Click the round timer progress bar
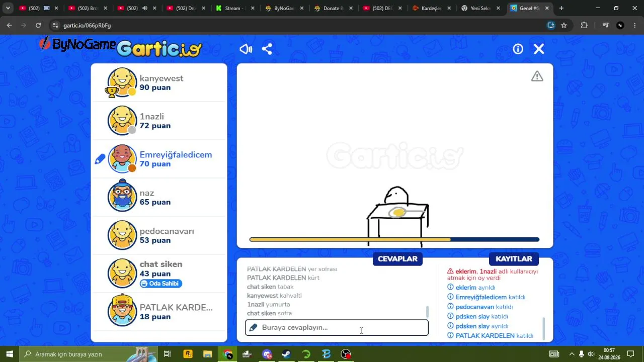Image resolution: width=644 pixels, height=362 pixels. click(x=394, y=240)
